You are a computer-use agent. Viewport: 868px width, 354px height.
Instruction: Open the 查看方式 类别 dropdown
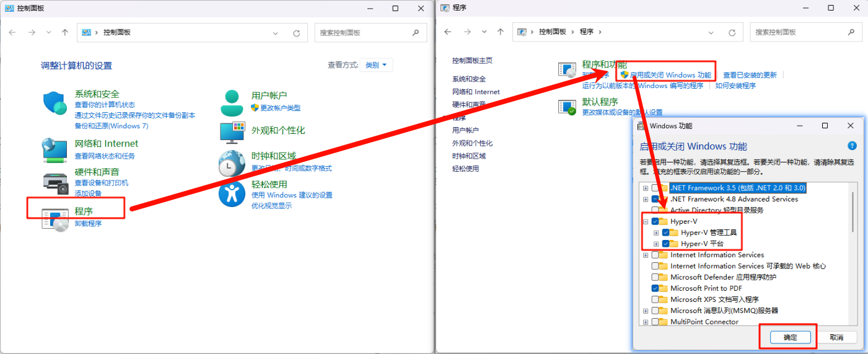point(376,65)
